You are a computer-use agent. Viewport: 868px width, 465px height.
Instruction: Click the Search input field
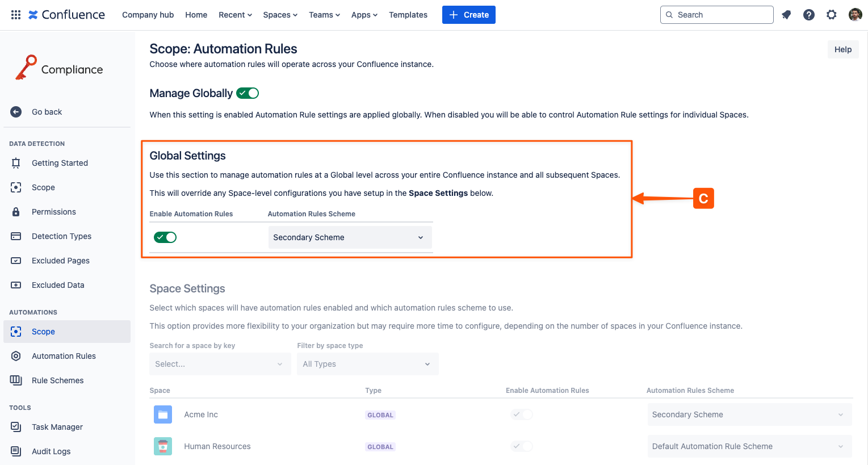[721, 15]
